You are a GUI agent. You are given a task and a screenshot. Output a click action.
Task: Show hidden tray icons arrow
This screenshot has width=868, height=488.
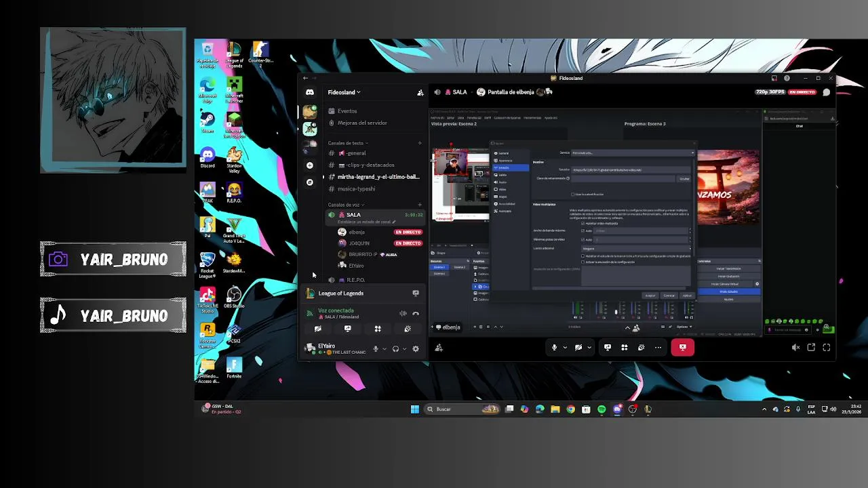click(x=764, y=409)
